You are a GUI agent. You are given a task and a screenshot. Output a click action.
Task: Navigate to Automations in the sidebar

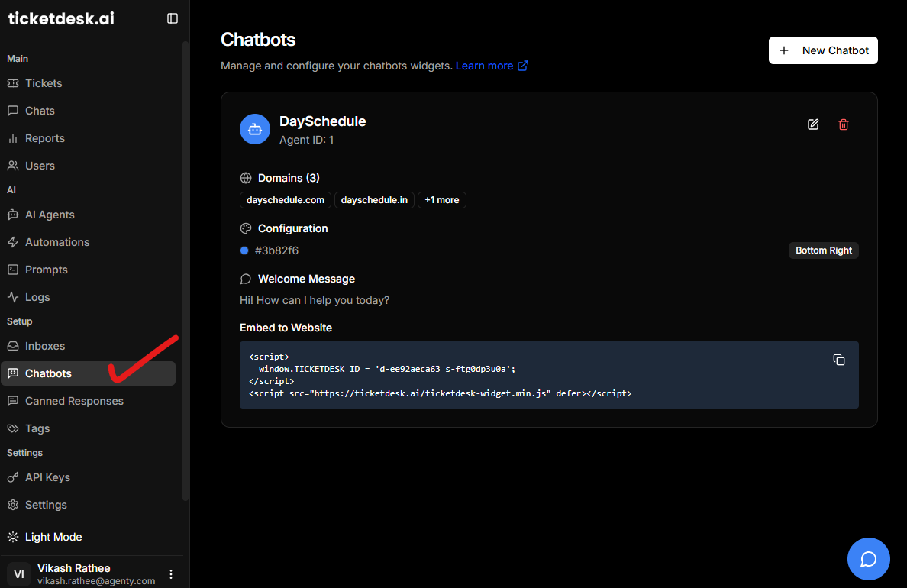pyautogui.click(x=57, y=242)
